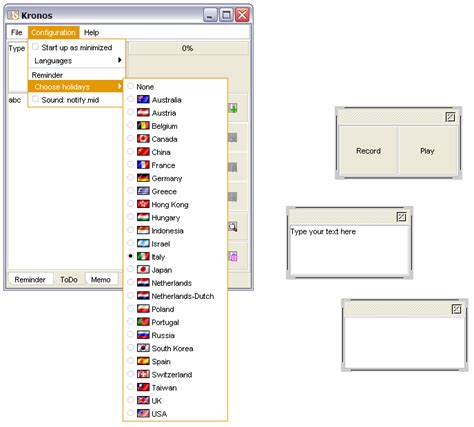Screen dimensions: 474x427
Task: Select the Taiwan radio button
Action: [x=130, y=387]
